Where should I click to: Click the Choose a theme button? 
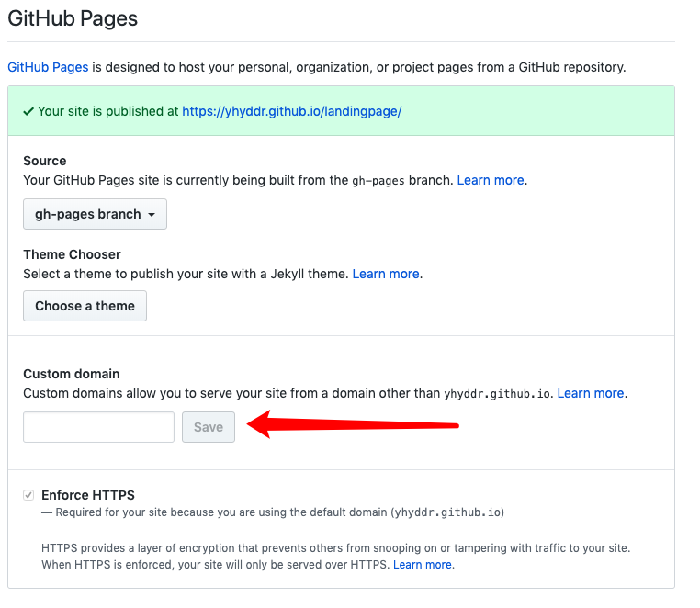85,306
